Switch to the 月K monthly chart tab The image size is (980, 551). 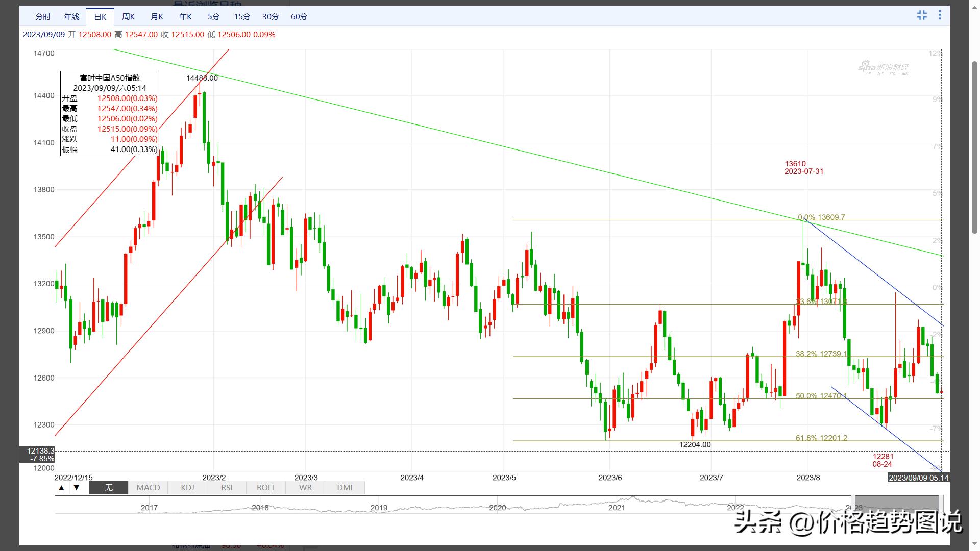pos(157,17)
